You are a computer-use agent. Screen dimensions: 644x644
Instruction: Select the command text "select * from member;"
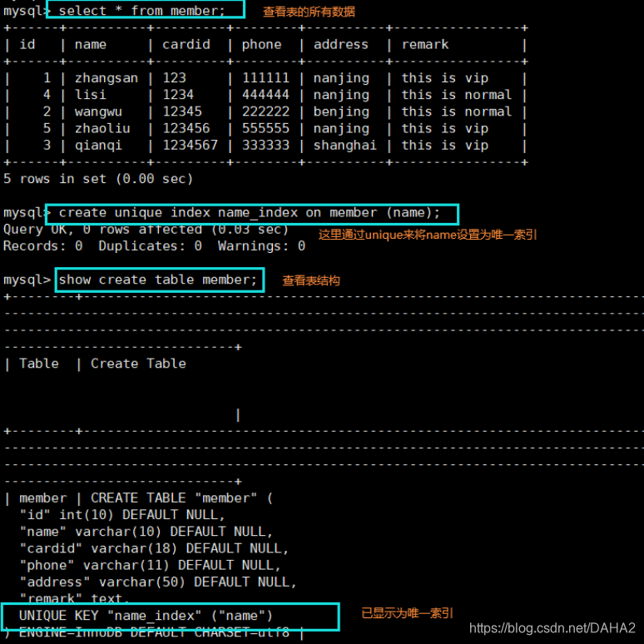point(142,11)
